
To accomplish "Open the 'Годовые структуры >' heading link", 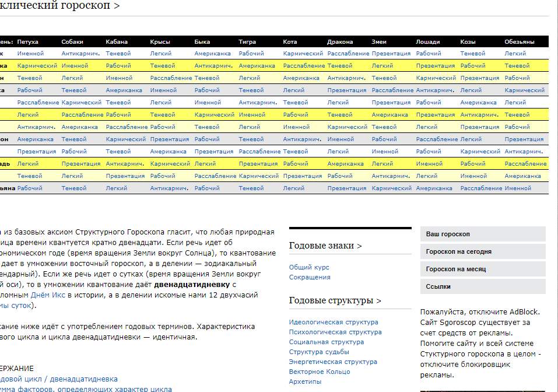I will (x=335, y=300).
